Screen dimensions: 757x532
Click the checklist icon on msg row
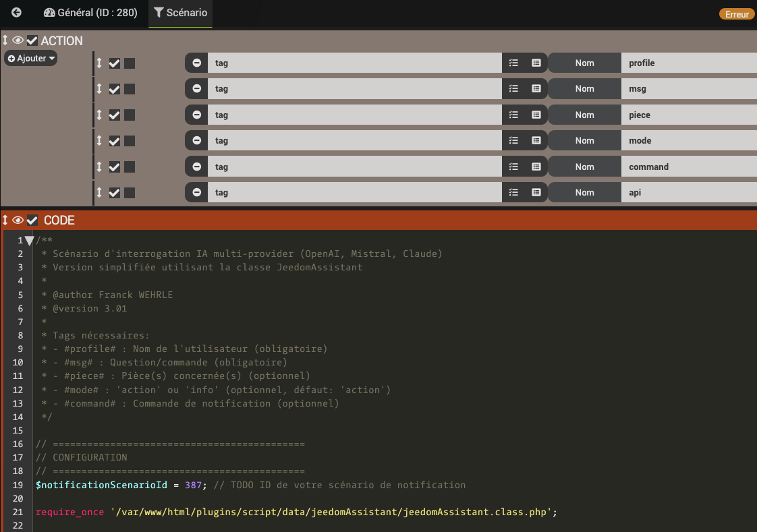[x=513, y=88]
